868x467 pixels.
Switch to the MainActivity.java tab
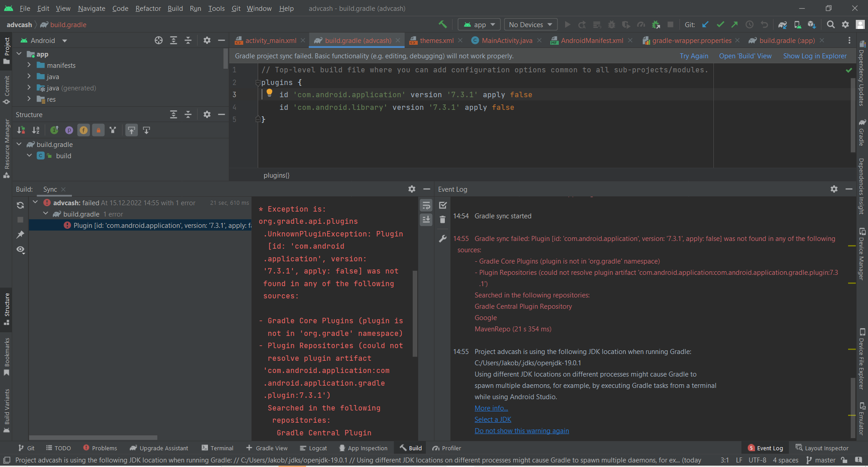(506, 41)
